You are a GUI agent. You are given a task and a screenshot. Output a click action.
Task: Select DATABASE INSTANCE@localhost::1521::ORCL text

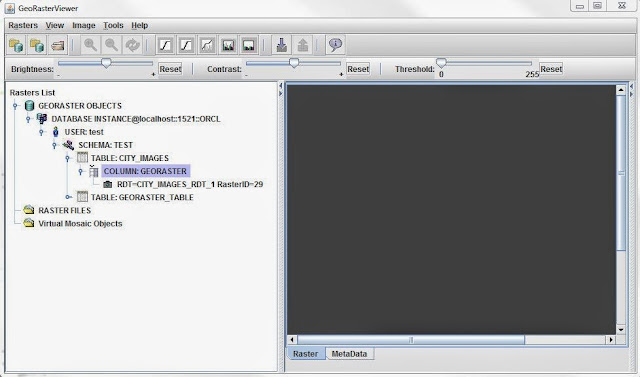(x=136, y=119)
